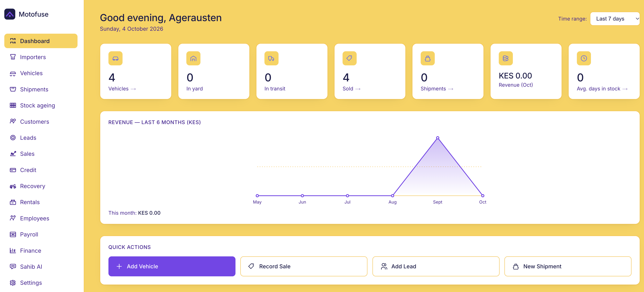Click the Add Lead button
Image resolution: width=644 pixels, height=292 pixels.
coord(436,266)
